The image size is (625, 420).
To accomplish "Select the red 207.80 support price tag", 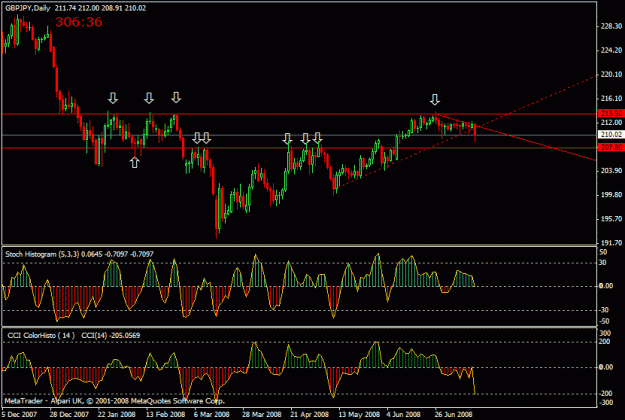I will (x=611, y=147).
